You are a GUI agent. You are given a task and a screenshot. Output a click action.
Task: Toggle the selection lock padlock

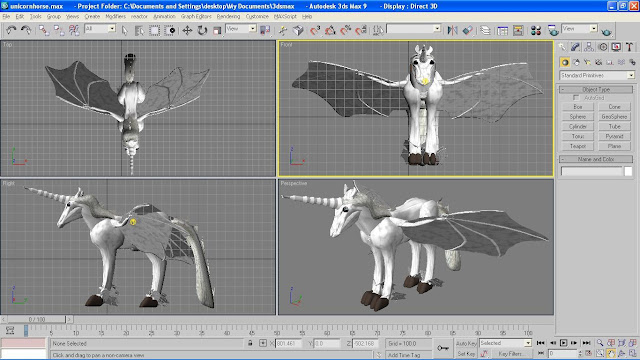click(x=250, y=343)
